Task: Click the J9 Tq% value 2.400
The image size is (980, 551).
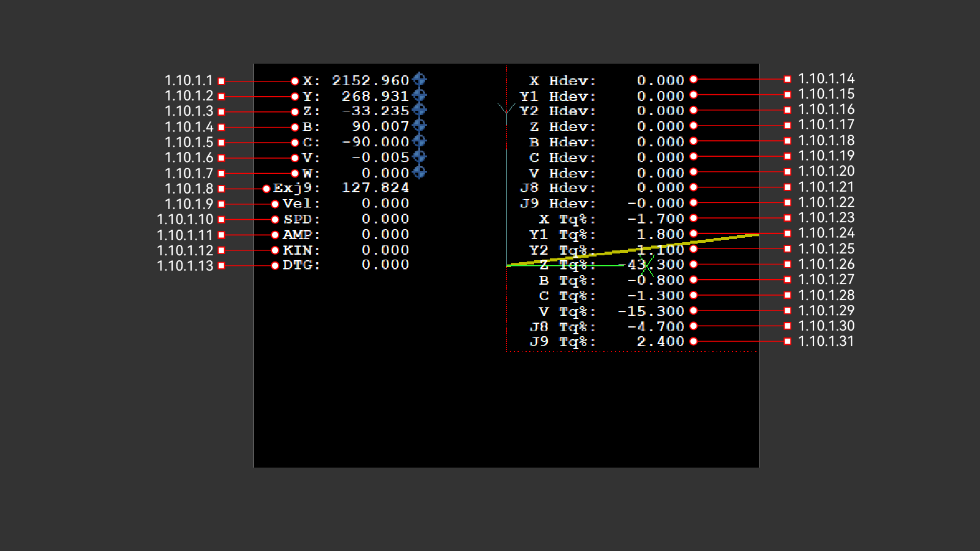Action: click(x=660, y=342)
